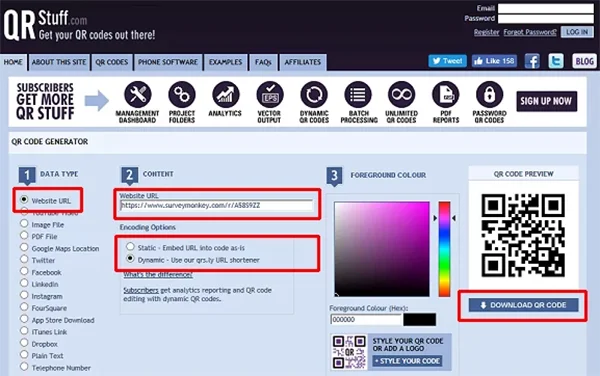This screenshot has height=376, width=600.
Task: Select the iTunes Link radio option
Action: [24, 330]
